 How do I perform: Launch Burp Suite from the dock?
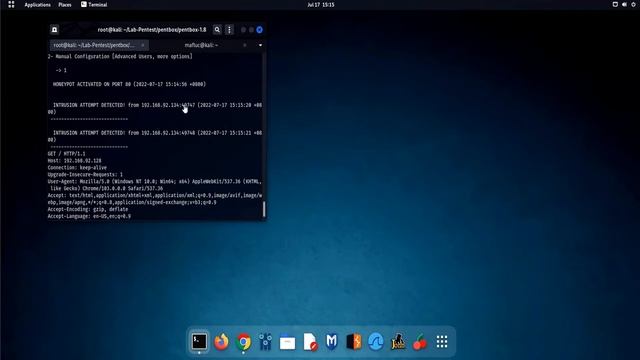click(354, 341)
